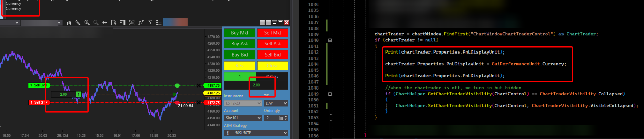Click Buy Ask button
Screen dimensions: 644x139
(x=239, y=44)
